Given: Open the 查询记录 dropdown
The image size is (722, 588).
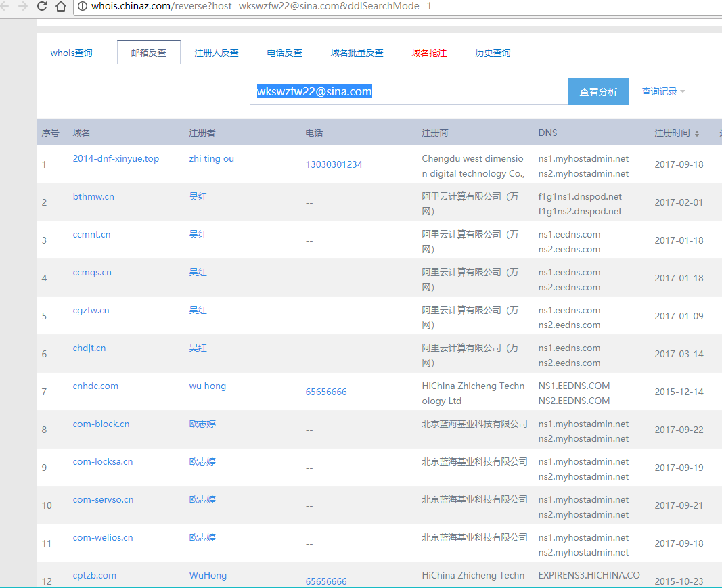Looking at the screenshot, I should point(663,91).
